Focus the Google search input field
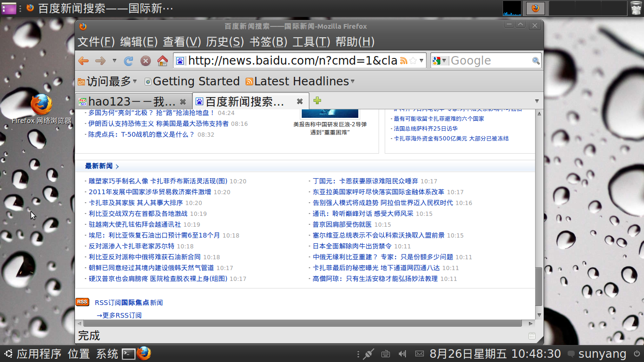 (x=490, y=61)
